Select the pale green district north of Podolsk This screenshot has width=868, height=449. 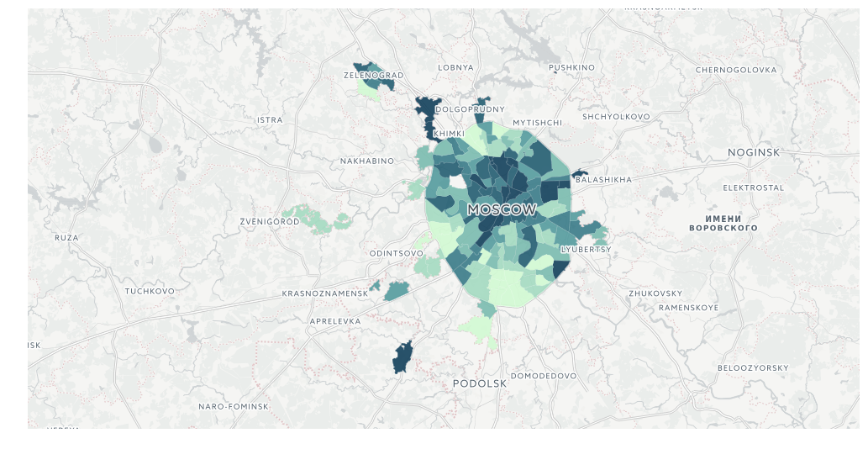coord(480,331)
